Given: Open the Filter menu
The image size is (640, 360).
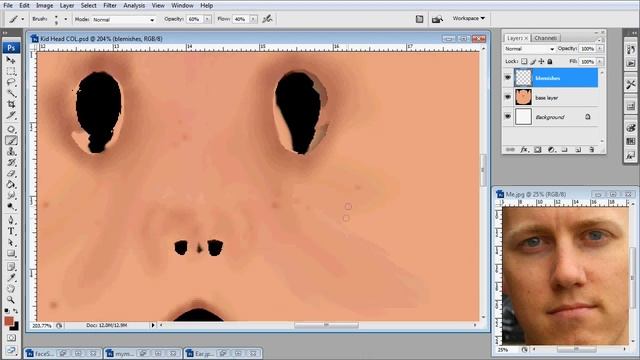Looking at the screenshot, I should (110, 5).
